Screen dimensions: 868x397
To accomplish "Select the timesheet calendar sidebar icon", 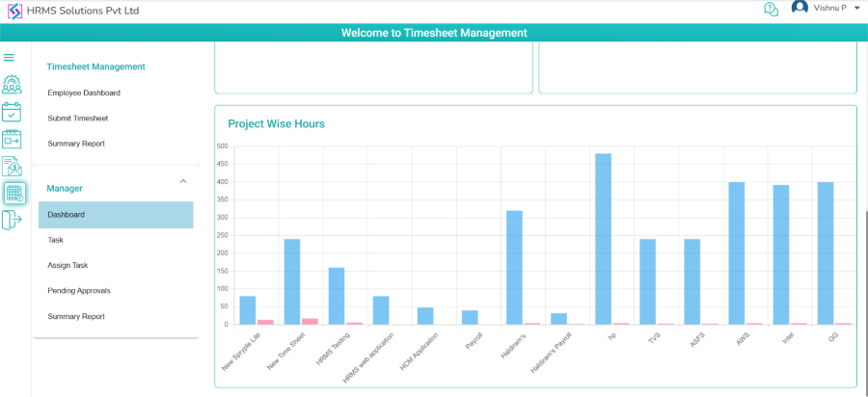I will tap(14, 193).
